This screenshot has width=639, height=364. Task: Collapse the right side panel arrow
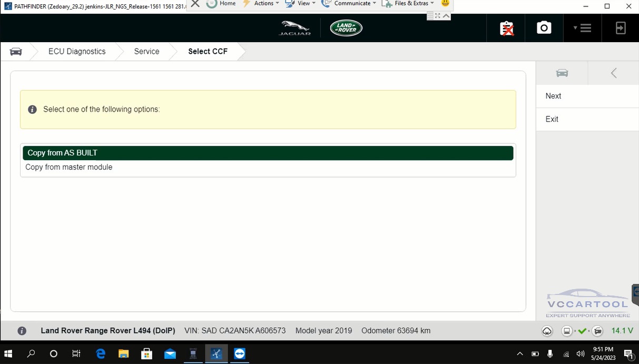613,73
